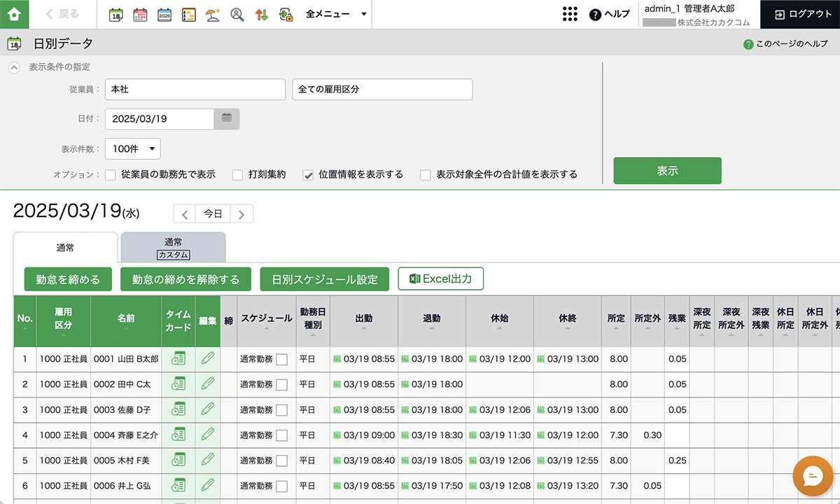Open the red monthly calendar icon
The width and height of the screenshot is (840, 504).
tap(140, 14)
